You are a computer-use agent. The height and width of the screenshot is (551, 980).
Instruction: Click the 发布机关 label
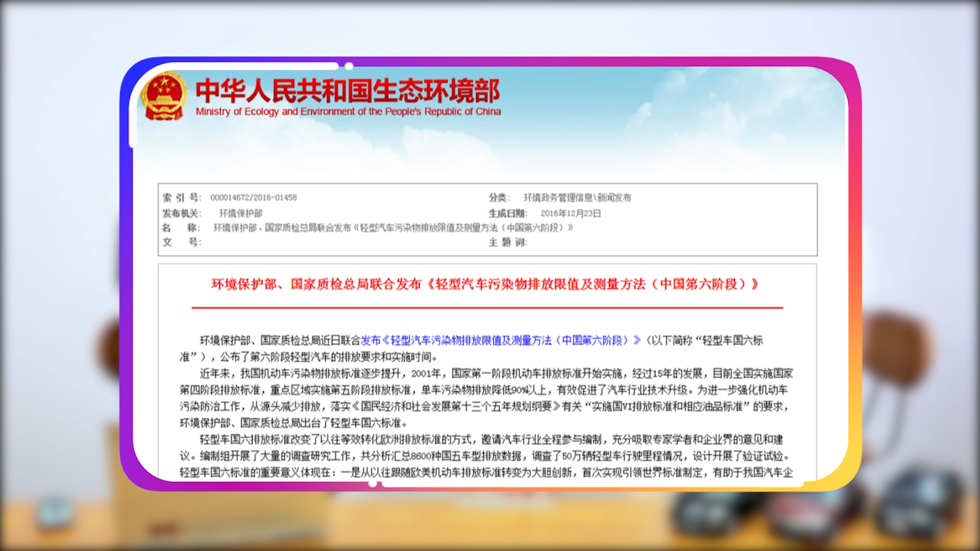[x=182, y=213]
